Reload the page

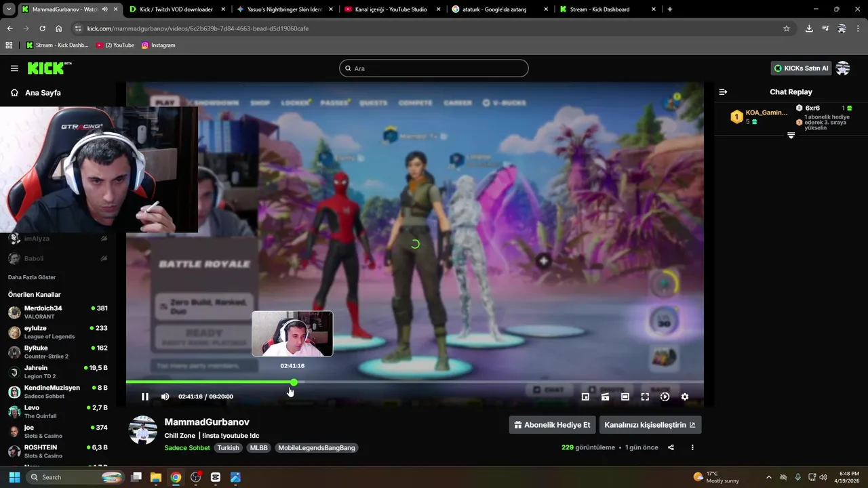click(x=42, y=28)
